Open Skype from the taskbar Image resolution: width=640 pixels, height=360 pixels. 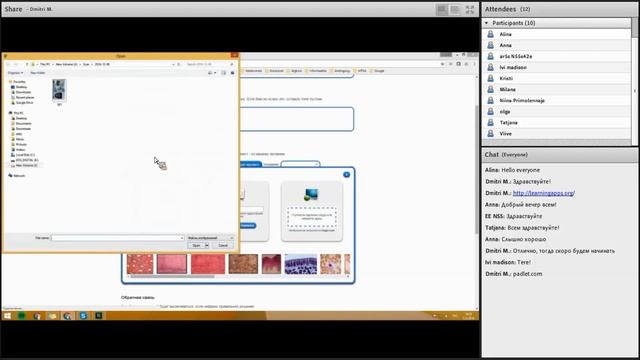[x=83, y=316]
